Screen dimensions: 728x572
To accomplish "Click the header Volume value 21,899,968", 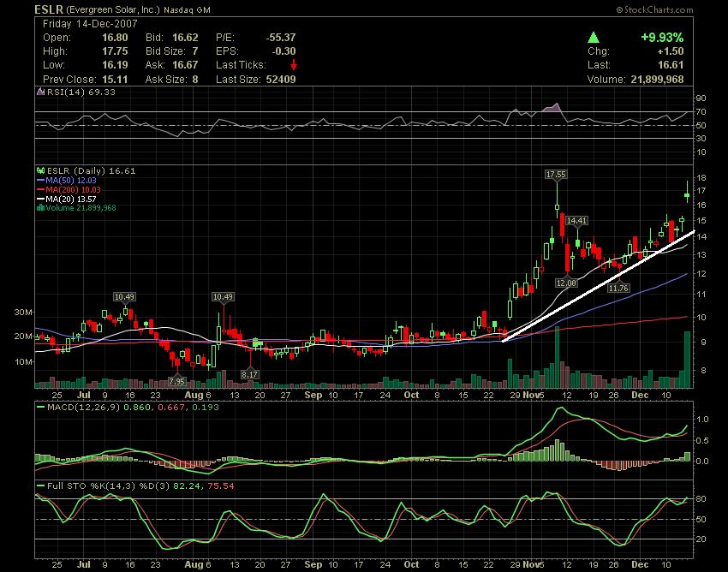I will pos(657,79).
